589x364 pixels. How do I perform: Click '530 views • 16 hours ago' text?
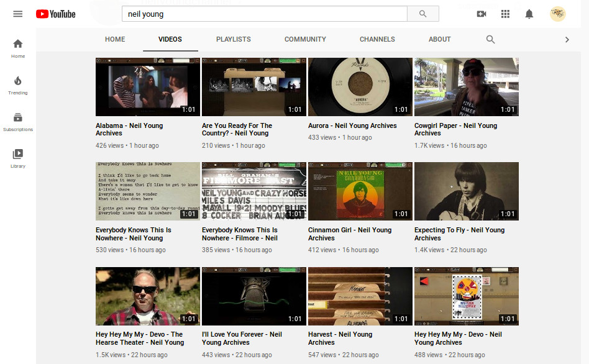[x=130, y=250]
